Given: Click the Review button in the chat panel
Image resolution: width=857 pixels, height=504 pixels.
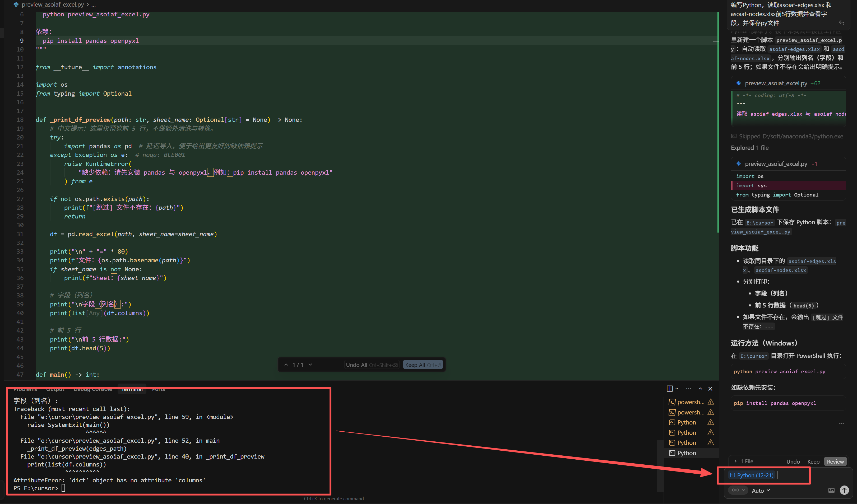Looking at the screenshot, I should click(x=835, y=461).
